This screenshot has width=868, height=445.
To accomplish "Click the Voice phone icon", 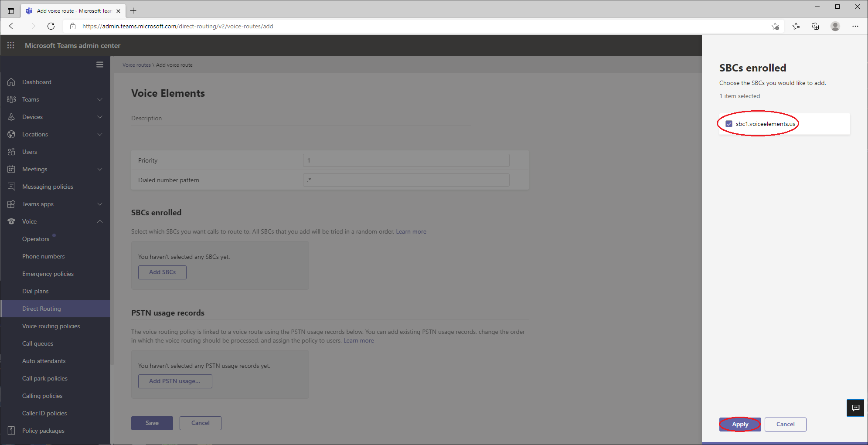I will coord(11,221).
